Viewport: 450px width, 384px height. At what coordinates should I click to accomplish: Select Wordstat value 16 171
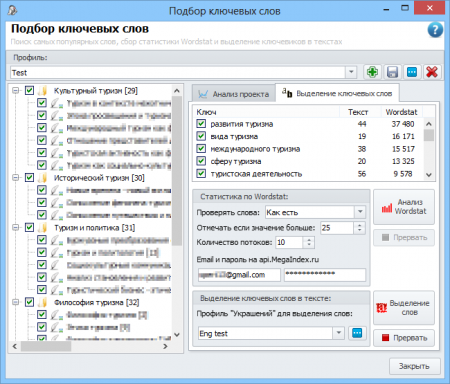[403, 136]
